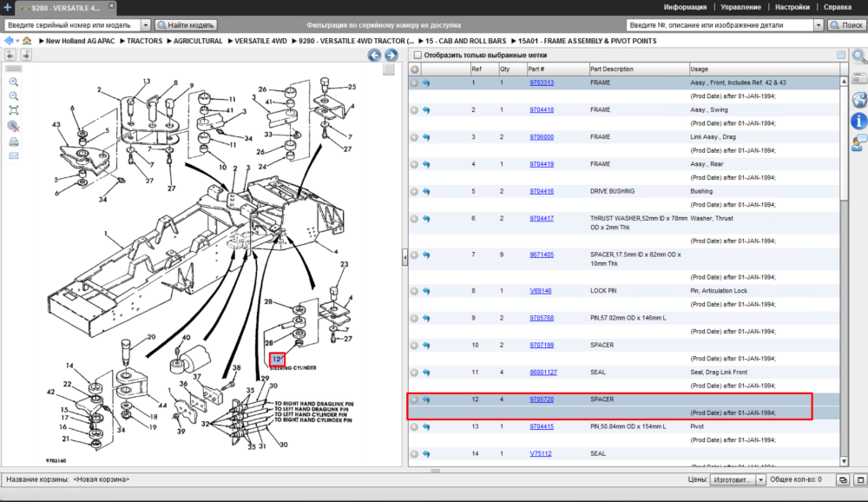The height and width of the screenshot is (502, 868).
Task: Open 'Справка' top menu
Action: tap(838, 7)
